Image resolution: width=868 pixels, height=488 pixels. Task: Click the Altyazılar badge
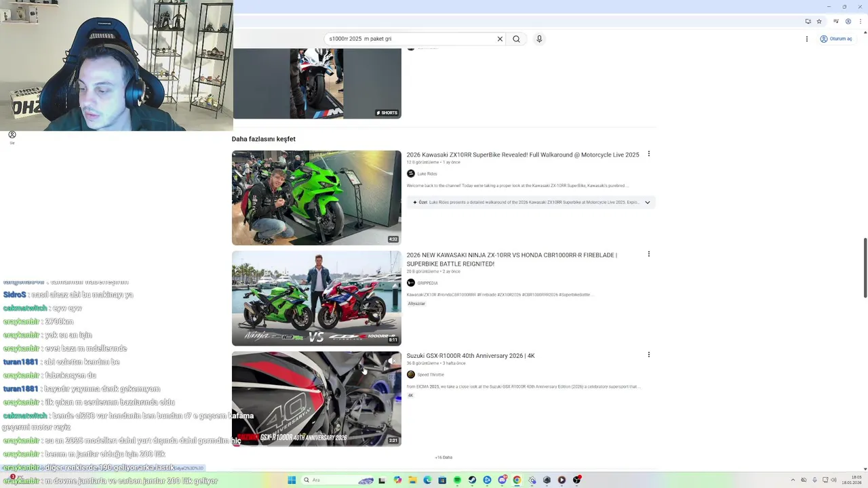[x=416, y=304]
